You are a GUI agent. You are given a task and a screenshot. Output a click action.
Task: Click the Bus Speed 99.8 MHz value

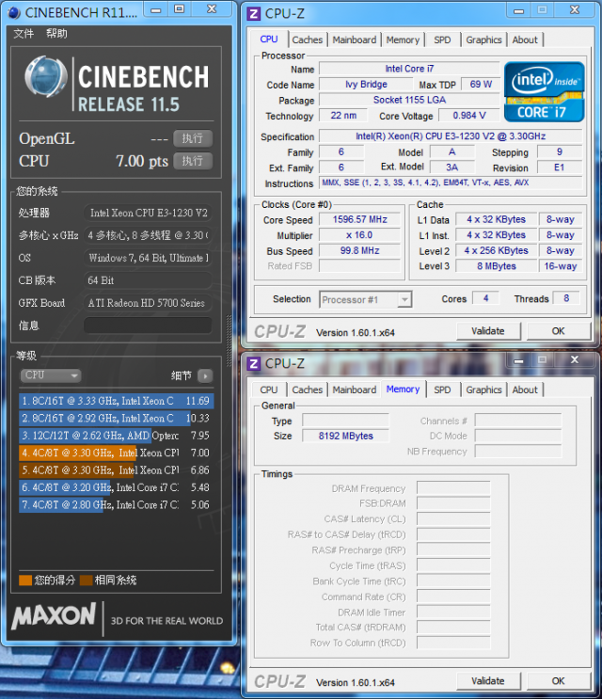click(359, 251)
